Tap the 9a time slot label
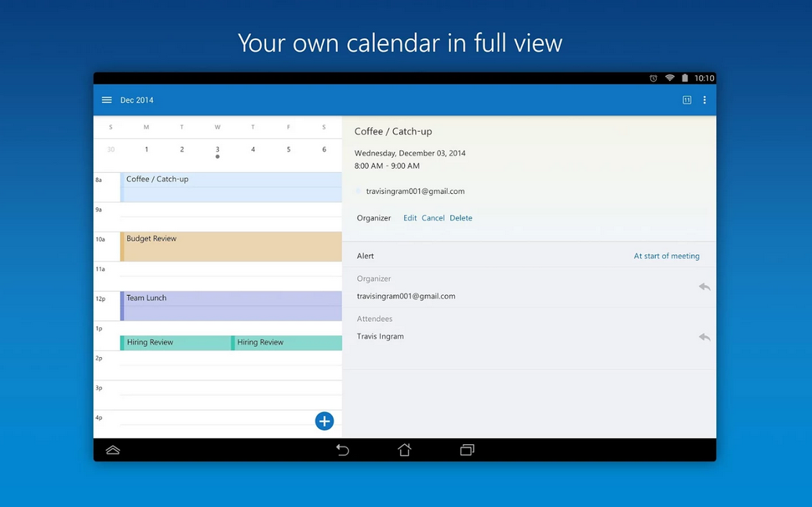Viewport: 812px width, 507px height. [x=98, y=210]
